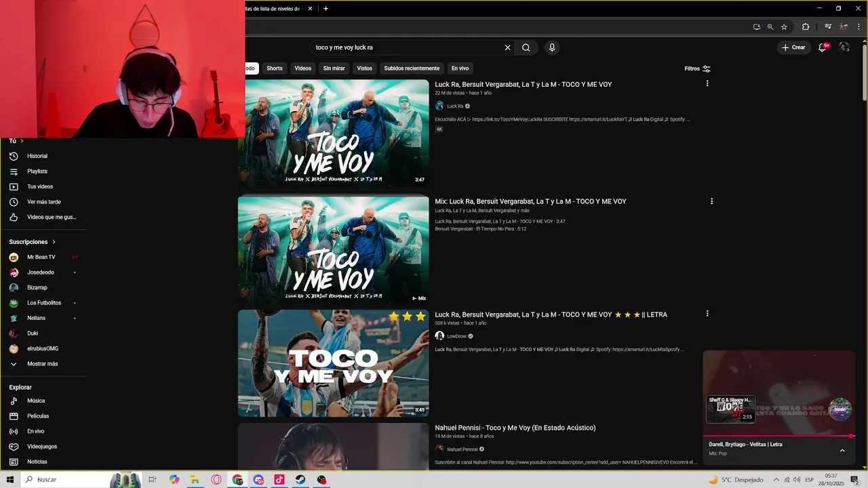
Task: Open Videojuegos in the Explorar section
Action: (43, 447)
